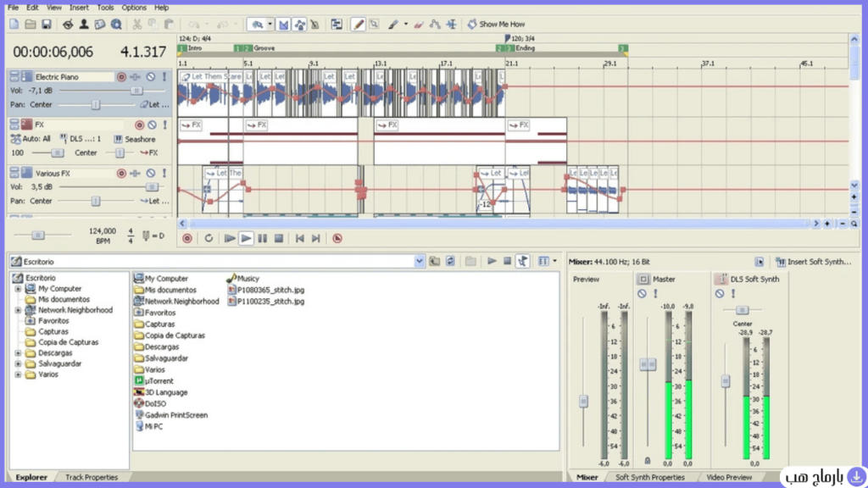Expand Network Neighborhood tree node

click(19, 310)
